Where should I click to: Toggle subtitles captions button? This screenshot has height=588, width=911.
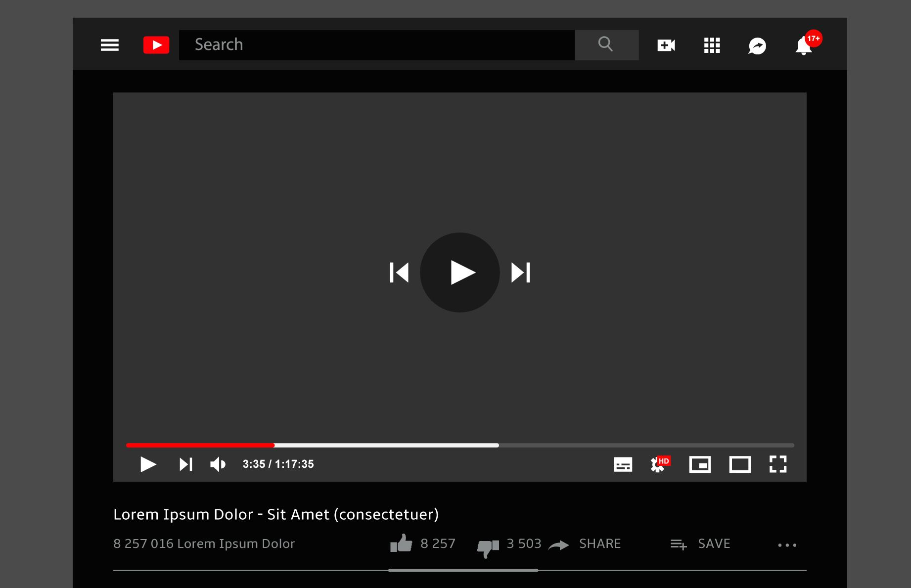pyautogui.click(x=623, y=464)
